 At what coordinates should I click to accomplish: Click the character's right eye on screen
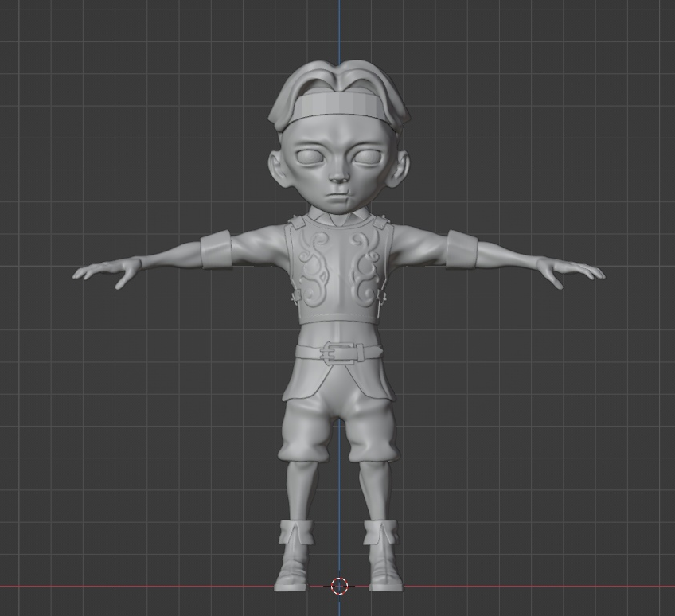[x=367, y=156]
